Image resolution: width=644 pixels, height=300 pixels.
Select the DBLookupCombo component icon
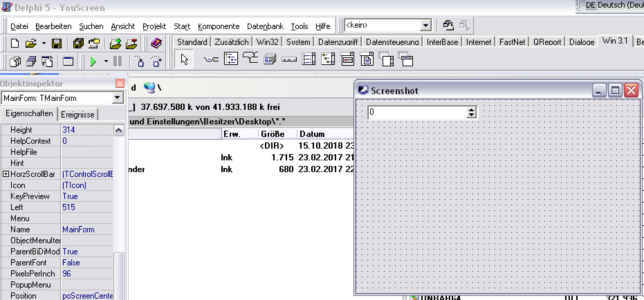pyautogui.click(x=406, y=59)
